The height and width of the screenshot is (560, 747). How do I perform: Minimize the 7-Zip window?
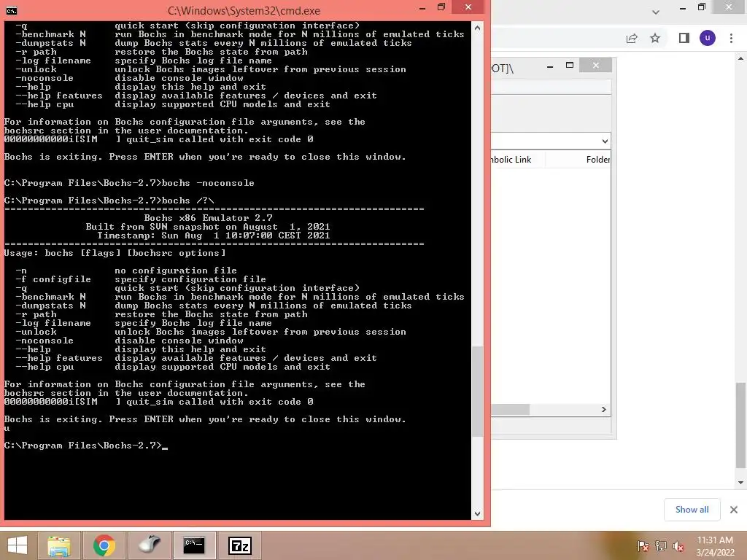(550, 66)
